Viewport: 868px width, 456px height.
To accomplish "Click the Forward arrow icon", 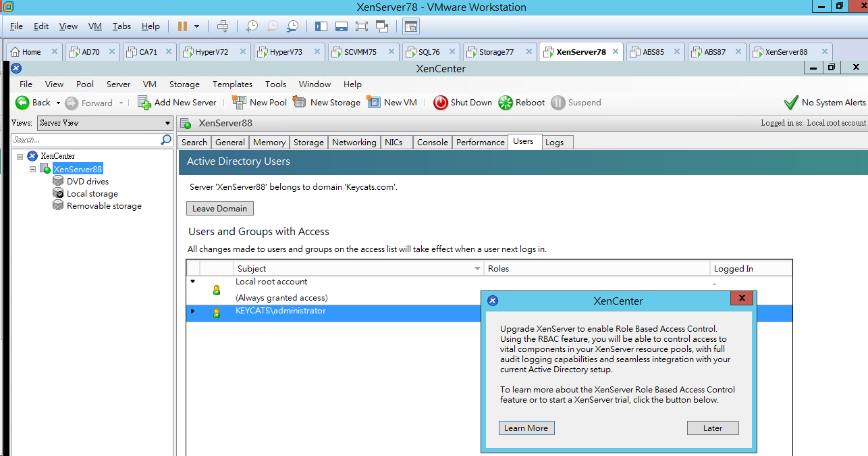I will (72, 103).
